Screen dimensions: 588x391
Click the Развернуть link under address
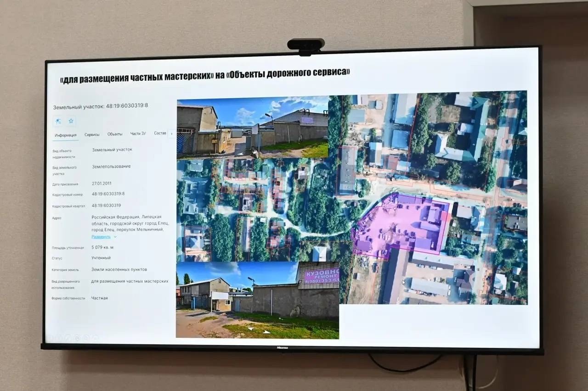tap(101, 237)
